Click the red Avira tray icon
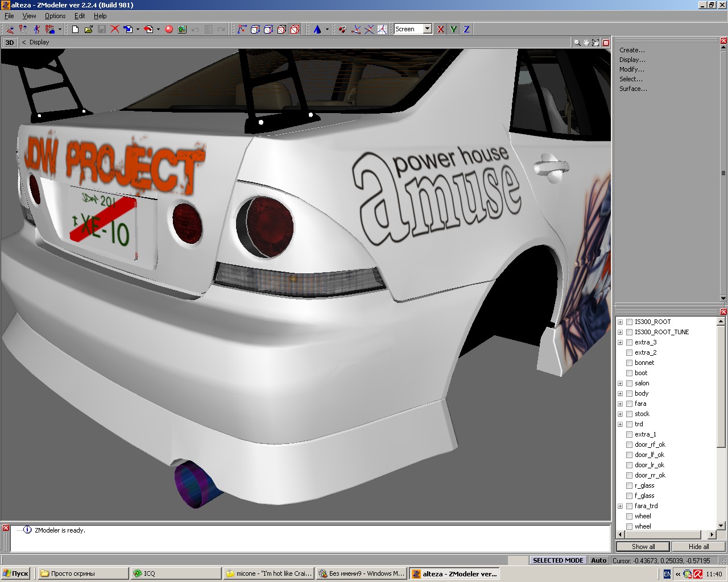Image resolution: width=728 pixels, height=582 pixels. pyautogui.click(x=697, y=574)
